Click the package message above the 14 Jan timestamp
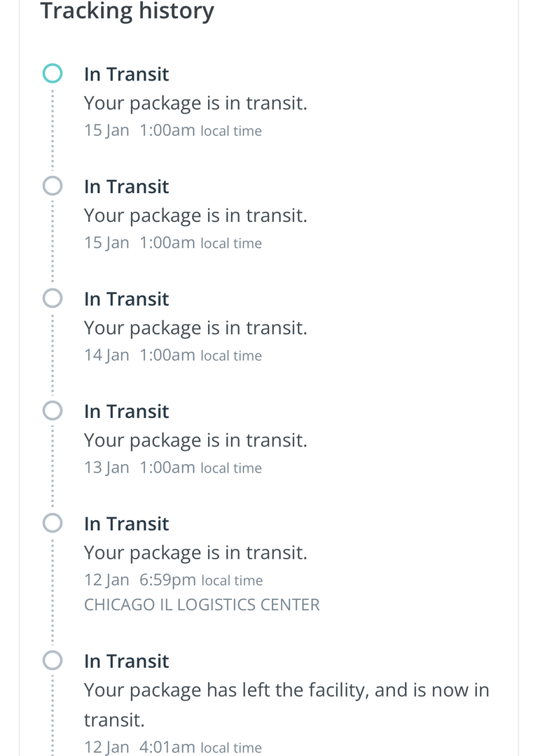538x756 pixels. (x=195, y=328)
